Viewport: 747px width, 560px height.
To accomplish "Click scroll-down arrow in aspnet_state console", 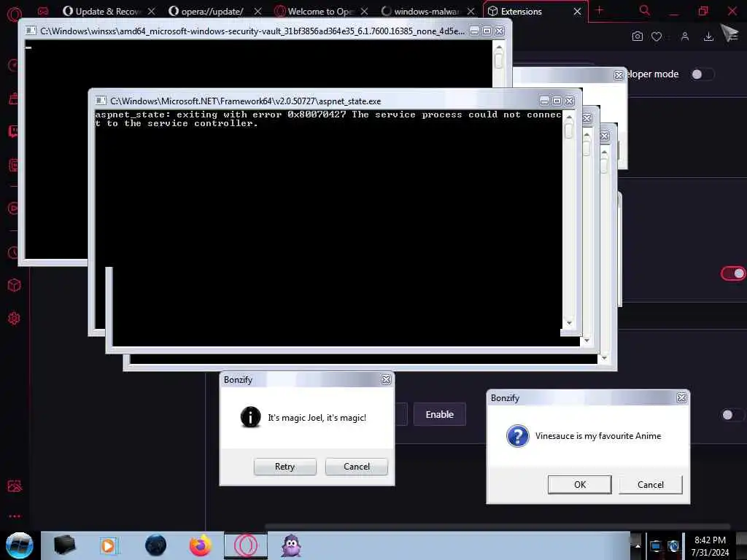I will (x=569, y=323).
